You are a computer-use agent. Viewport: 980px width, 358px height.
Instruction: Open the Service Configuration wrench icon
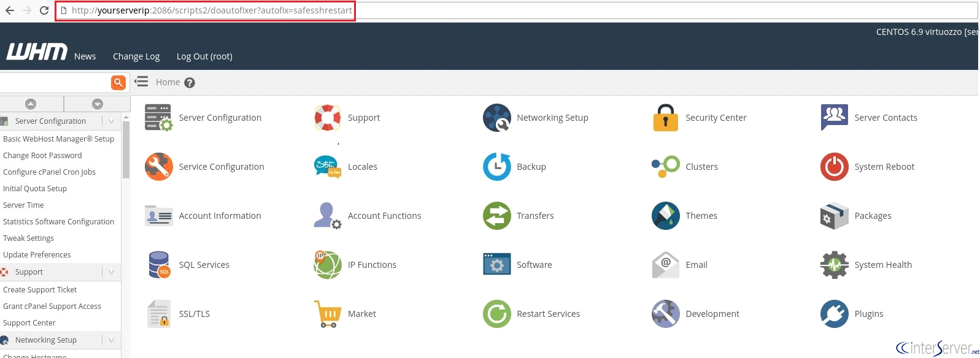[x=158, y=167]
